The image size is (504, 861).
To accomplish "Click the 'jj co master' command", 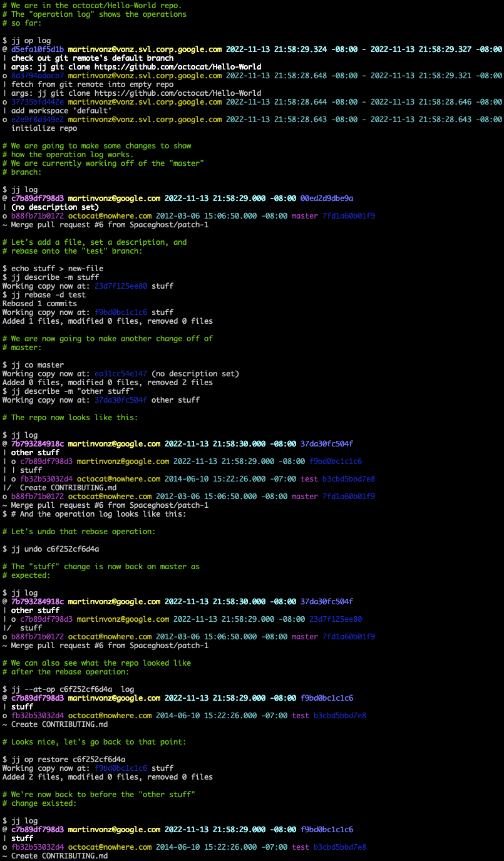I will (38, 364).
